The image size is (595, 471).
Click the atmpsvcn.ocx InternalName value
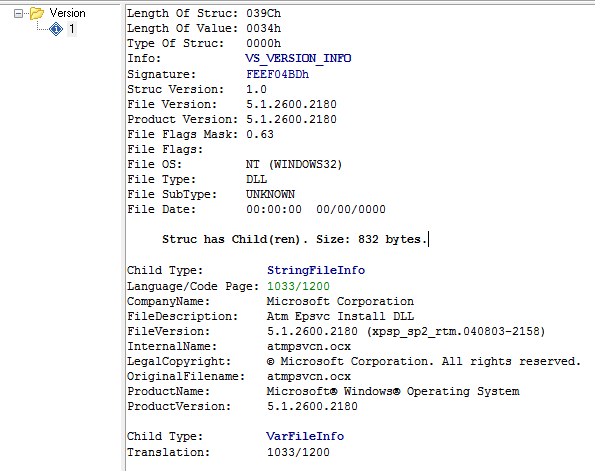[309, 347]
